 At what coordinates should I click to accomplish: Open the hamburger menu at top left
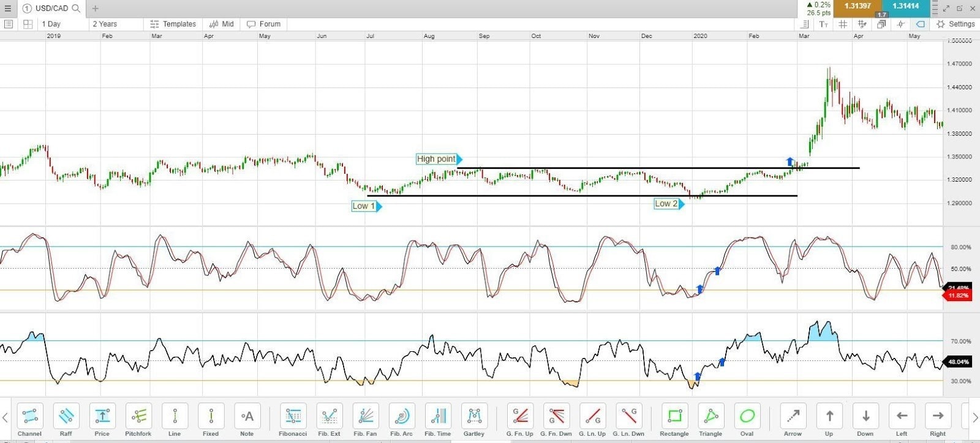[x=8, y=8]
